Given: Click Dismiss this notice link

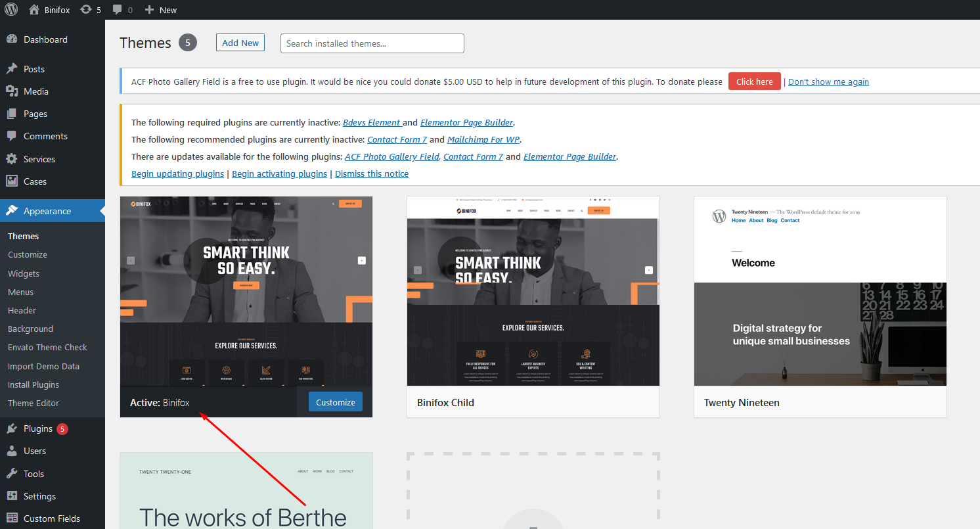Looking at the screenshot, I should pyautogui.click(x=372, y=173).
